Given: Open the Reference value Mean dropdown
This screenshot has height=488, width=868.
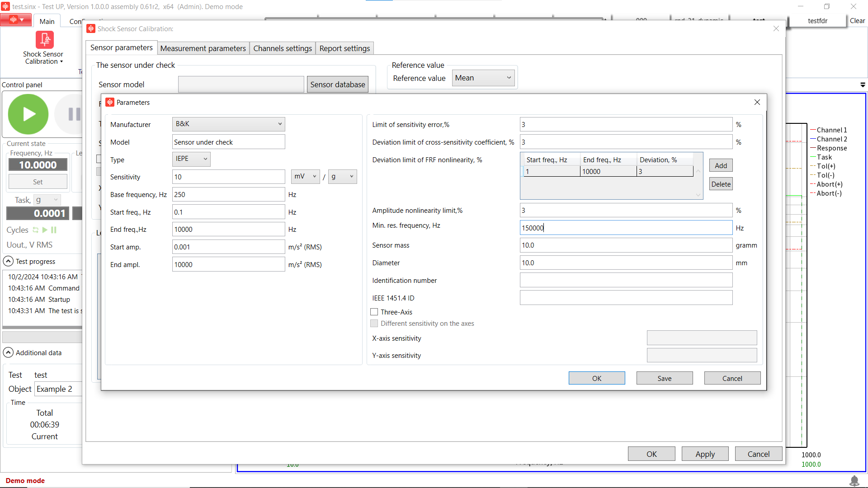Looking at the screenshot, I should point(483,78).
